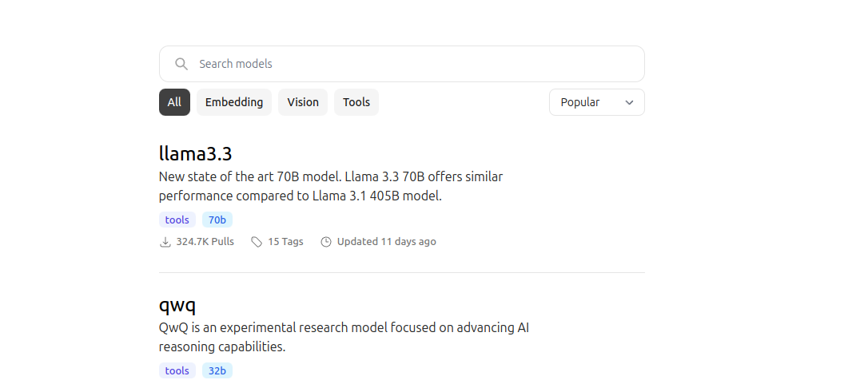
Task: Click the clock icon beside Updated 11 days ago
Action: [x=326, y=242]
